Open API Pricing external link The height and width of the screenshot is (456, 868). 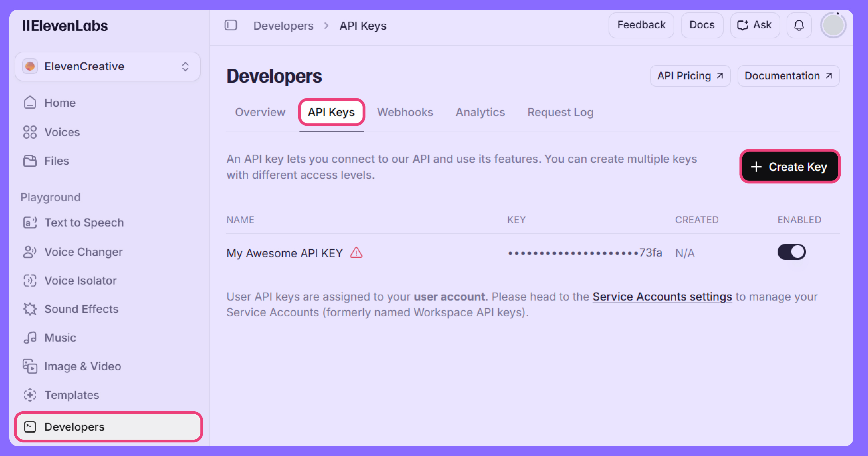click(690, 76)
